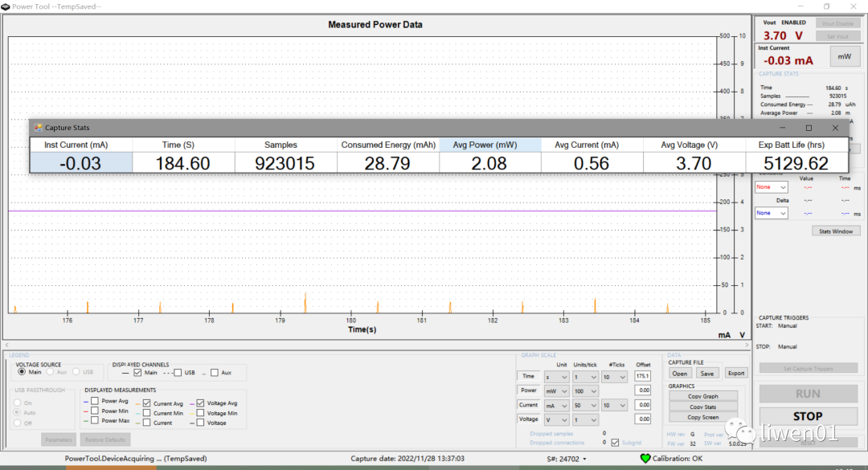This screenshot has height=470, width=868.
Task: Close the Capture Stats window
Action: pyautogui.click(x=835, y=128)
